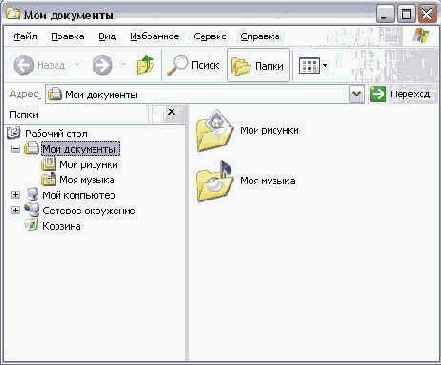Image resolution: width=441 pixels, height=365 pixels.
Task: Click the Сетевое окружение network icon in tree
Action: click(32, 209)
